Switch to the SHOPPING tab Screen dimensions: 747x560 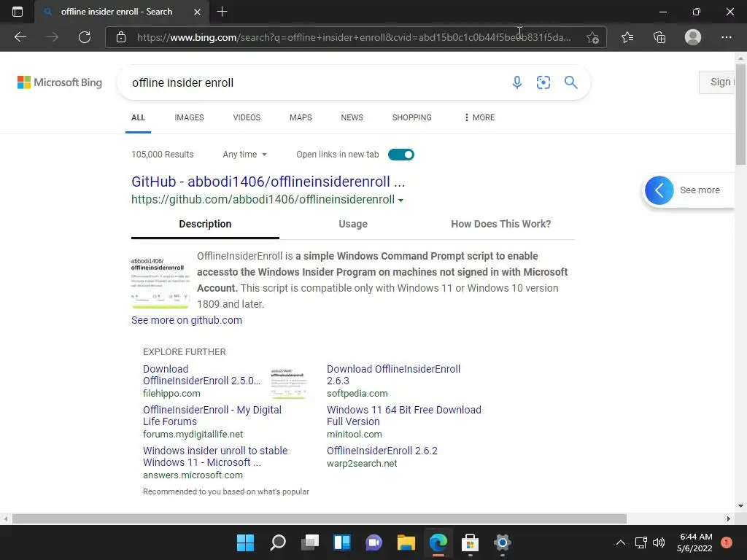(411, 117)
